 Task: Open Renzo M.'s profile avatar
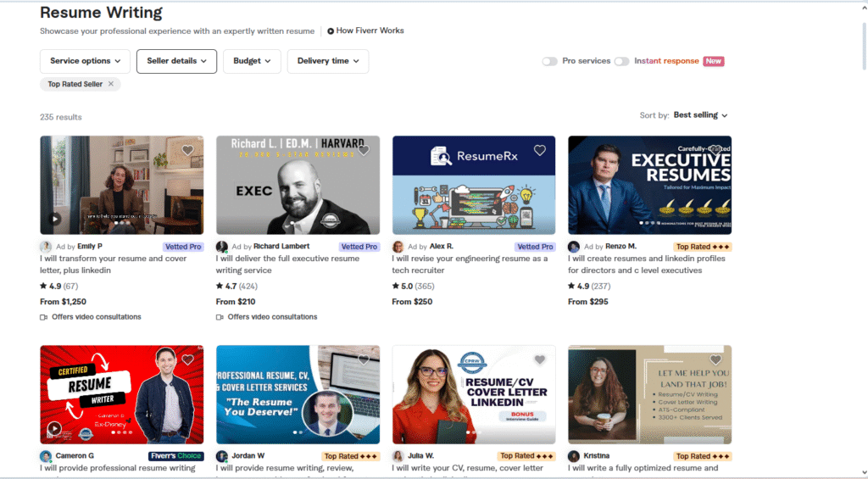tap(574, 247)
